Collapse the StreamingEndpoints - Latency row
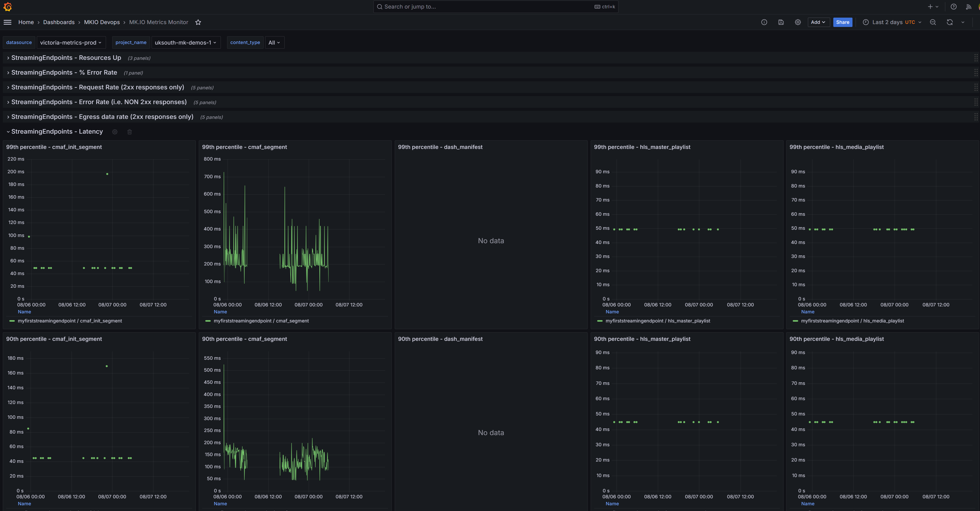 (x=57, y=132)
